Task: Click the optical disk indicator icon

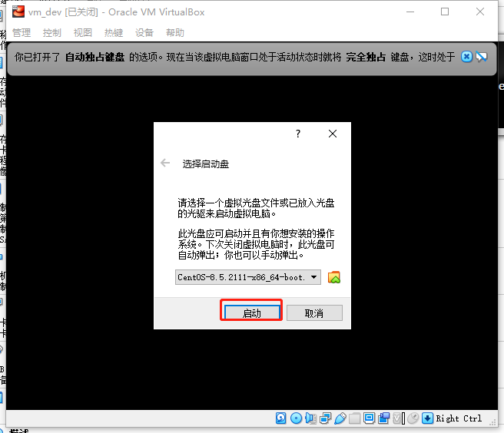Action: click(x=296, y=418)
